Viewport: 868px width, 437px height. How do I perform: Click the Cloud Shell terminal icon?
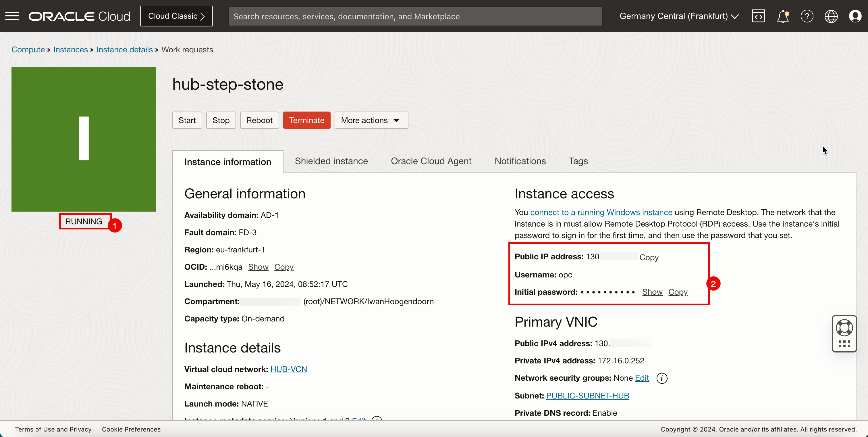[x=758, y=16]
